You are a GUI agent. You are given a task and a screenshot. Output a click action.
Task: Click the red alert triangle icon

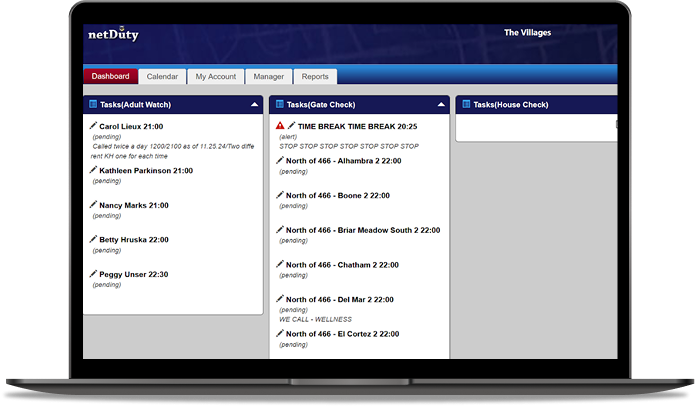pyautogui.click(x=280, y=125)
